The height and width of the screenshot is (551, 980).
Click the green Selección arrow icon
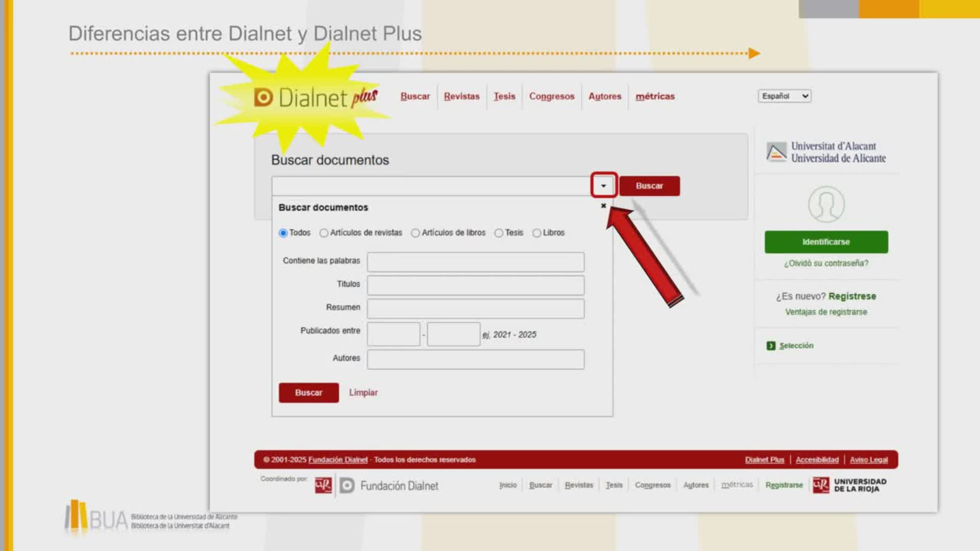click(771, 346)
